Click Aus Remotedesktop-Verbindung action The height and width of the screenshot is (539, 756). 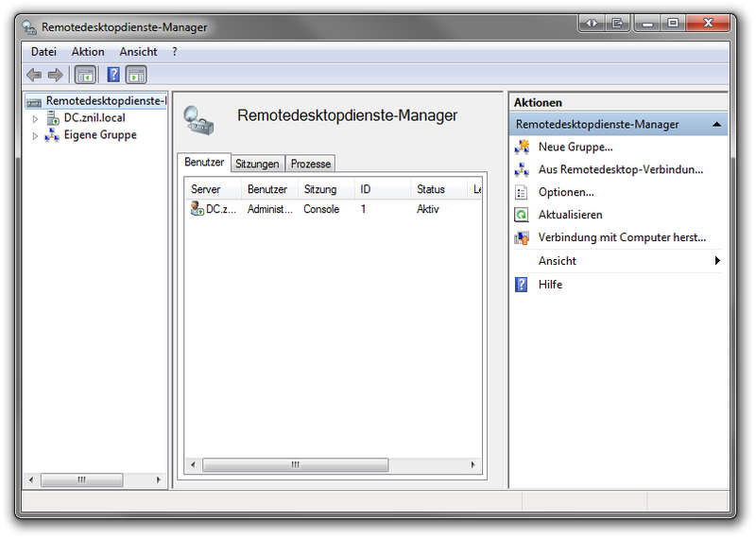[620, 169]
